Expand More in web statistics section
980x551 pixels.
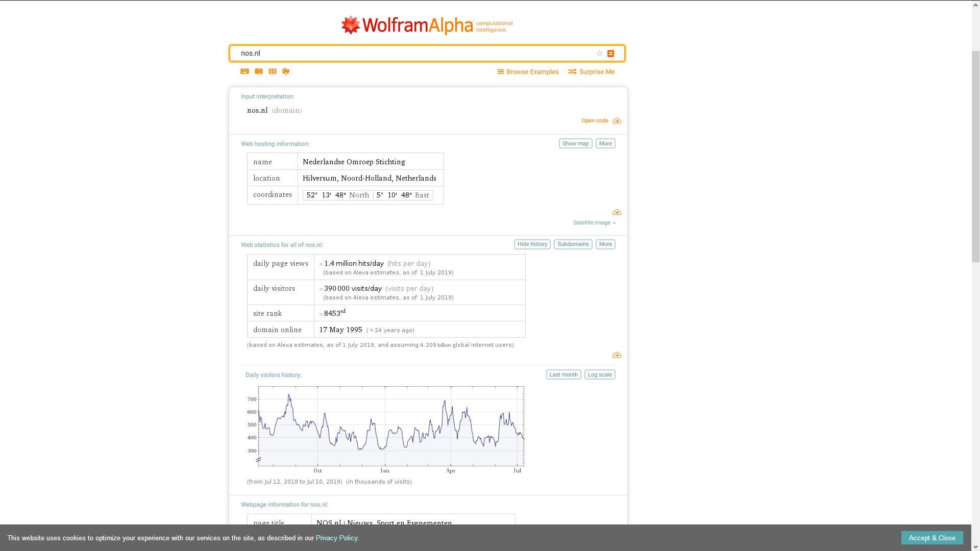pyautogui.click(x=605, y=244)
